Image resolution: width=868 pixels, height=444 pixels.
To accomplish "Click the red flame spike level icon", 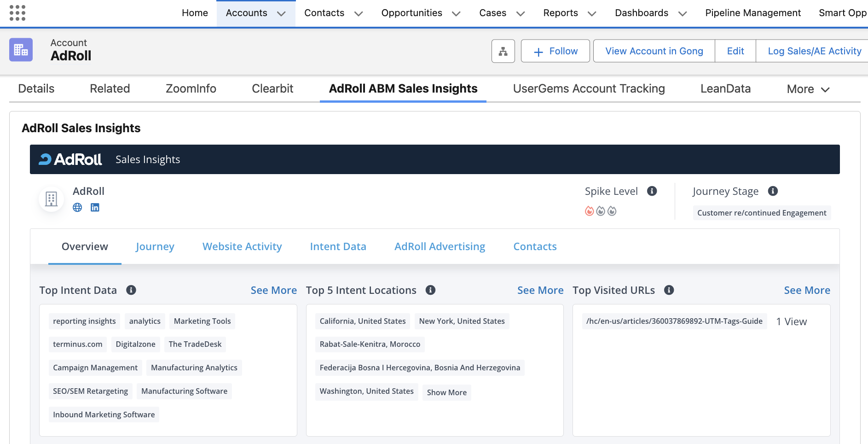I will [x=589, y=211].
